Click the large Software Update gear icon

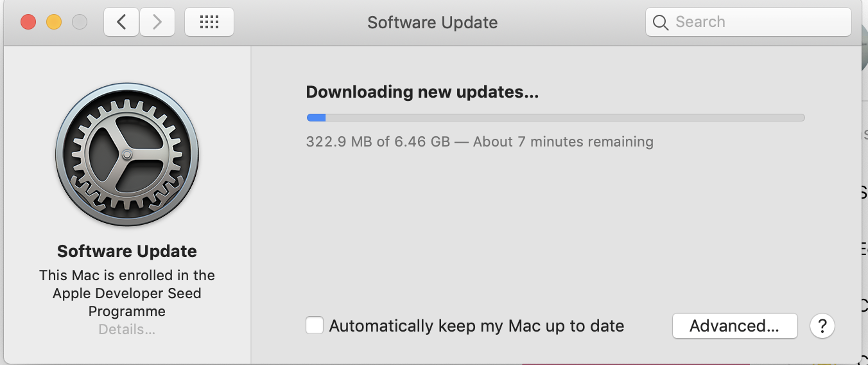[127, 154]
